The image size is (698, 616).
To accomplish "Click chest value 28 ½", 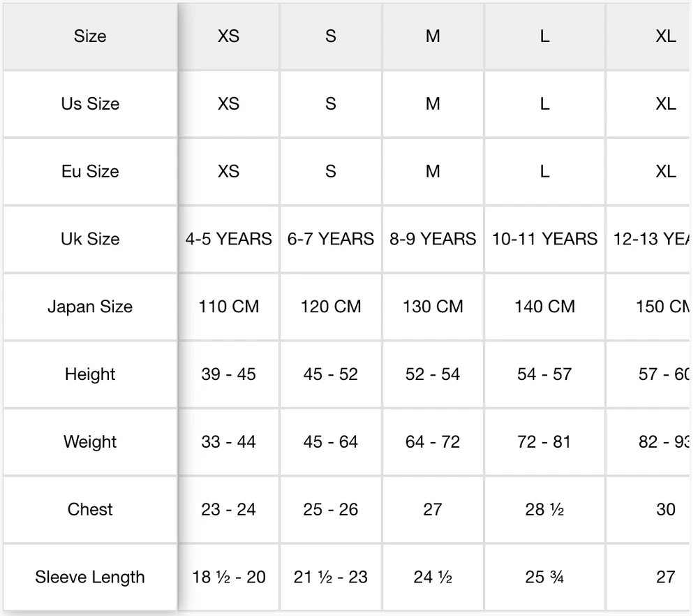I will pos(544,509).
